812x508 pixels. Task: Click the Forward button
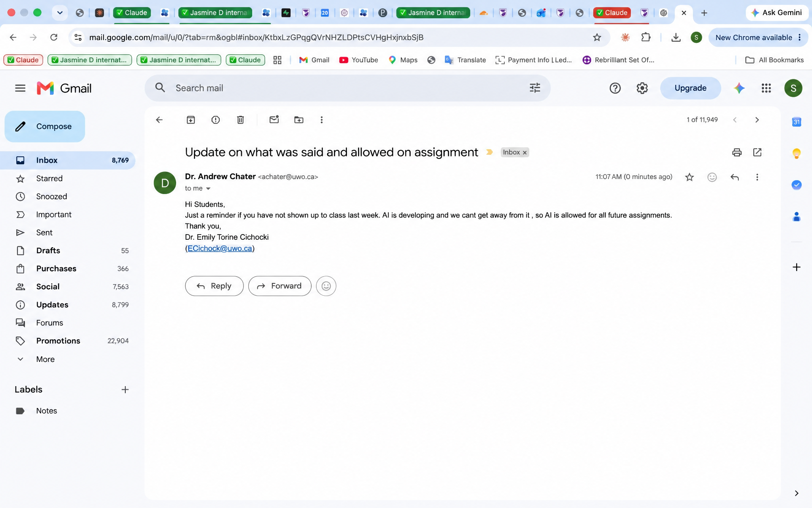pos(280,286)
